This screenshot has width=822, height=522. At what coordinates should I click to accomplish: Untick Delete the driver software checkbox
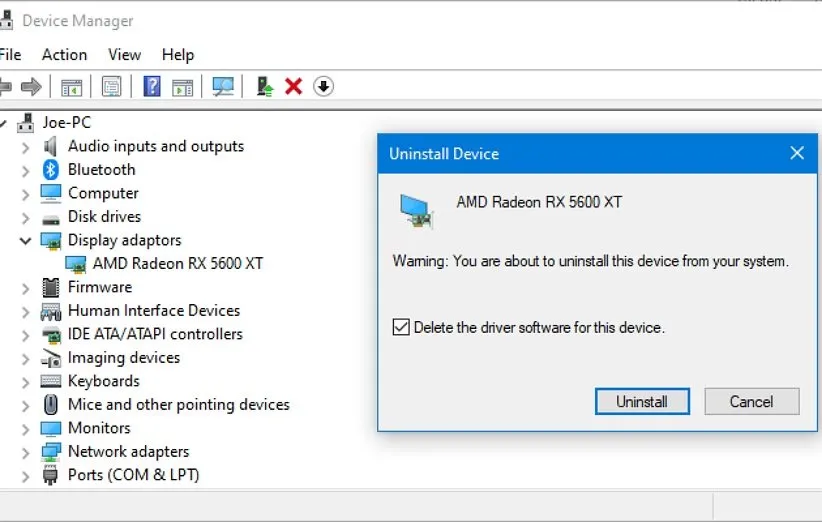point(401,327)
